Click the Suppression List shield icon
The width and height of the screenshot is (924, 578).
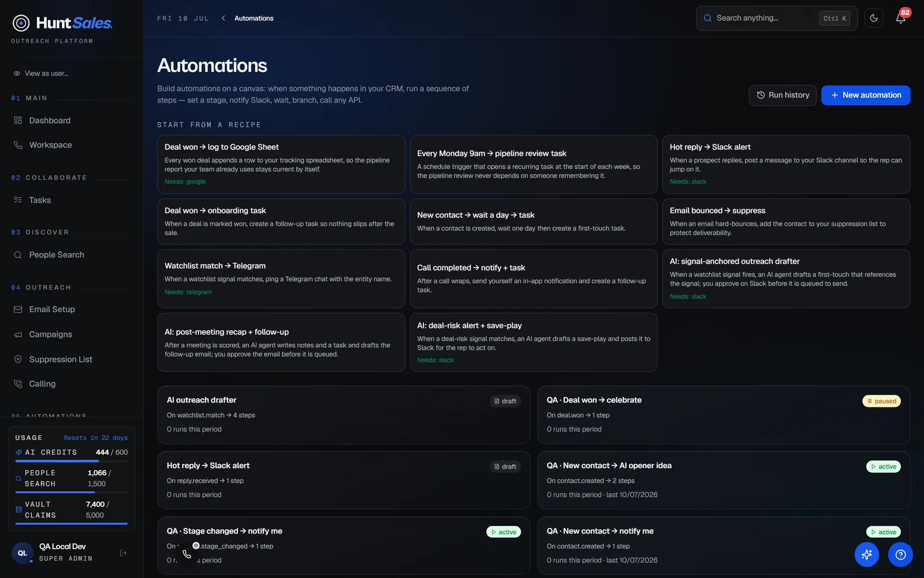point(18,360)
